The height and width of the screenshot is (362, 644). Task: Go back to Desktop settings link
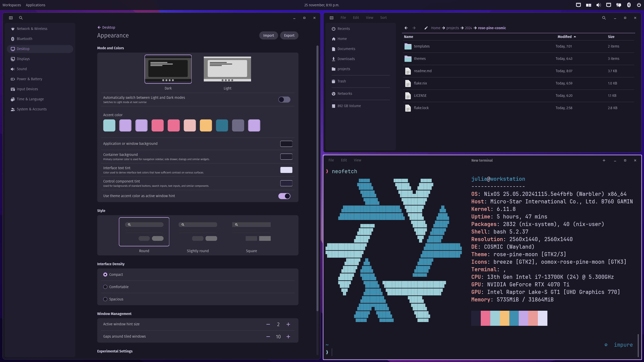click(x=106, y=27)
